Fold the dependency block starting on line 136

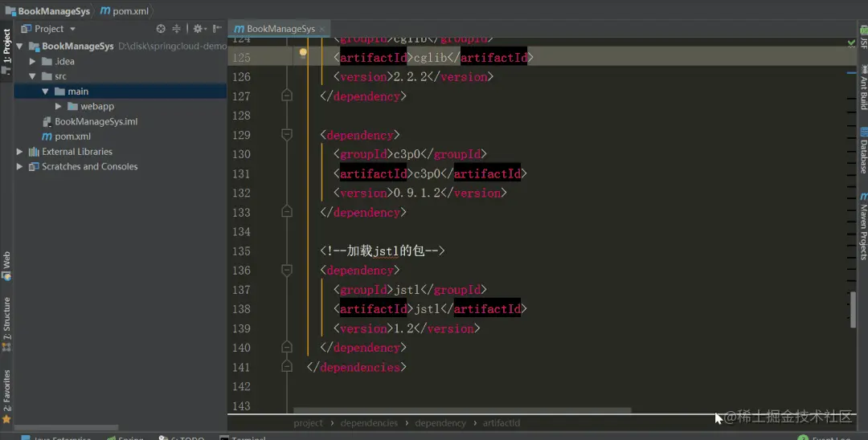(x=287, y=271)
